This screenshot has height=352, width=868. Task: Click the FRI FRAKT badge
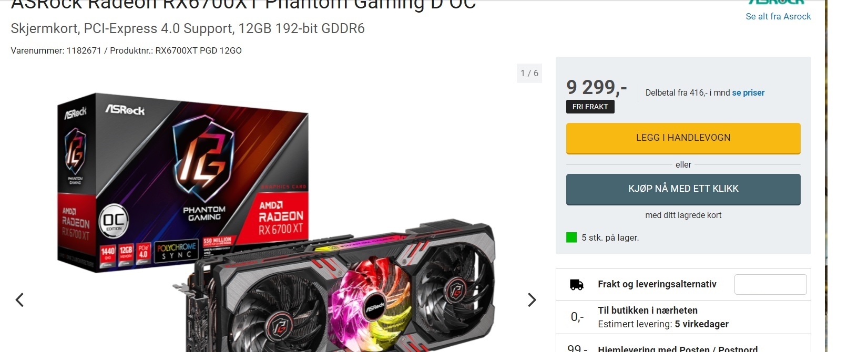point(590,107)
